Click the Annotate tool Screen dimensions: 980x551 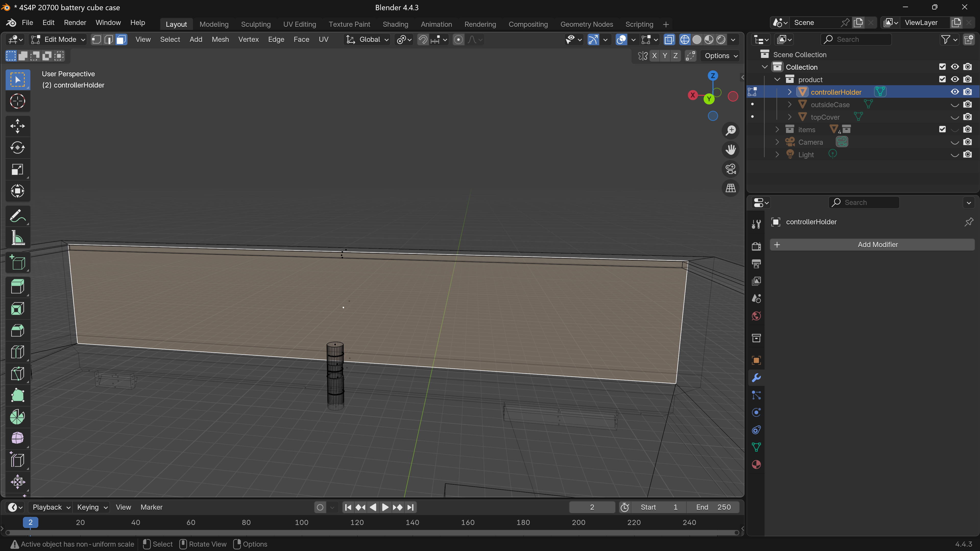[17, 216]
